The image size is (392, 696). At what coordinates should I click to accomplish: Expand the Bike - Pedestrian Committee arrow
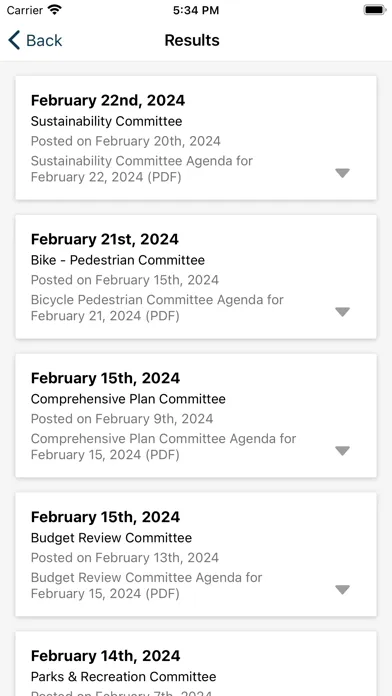342,312
